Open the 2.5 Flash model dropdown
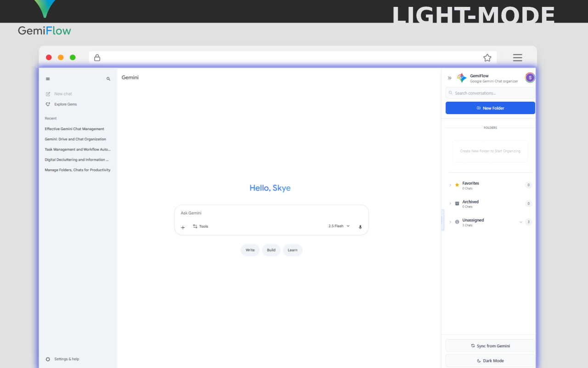Viewport: 588px width, 368px height. [339, 226]
